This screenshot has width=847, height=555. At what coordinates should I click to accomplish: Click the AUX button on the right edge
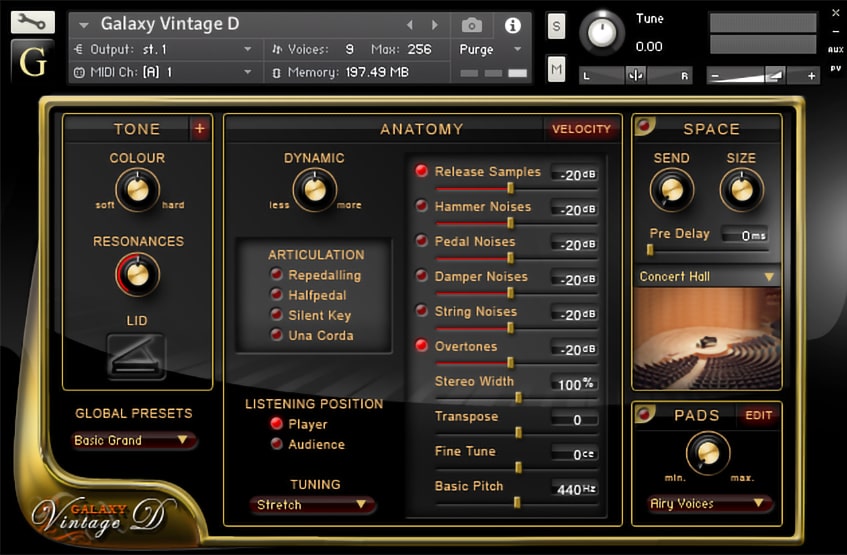(835, 50)
